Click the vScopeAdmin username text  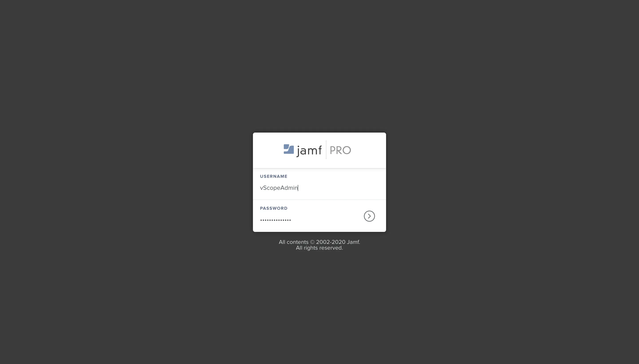pyautogui.click(x=279, y=188)
